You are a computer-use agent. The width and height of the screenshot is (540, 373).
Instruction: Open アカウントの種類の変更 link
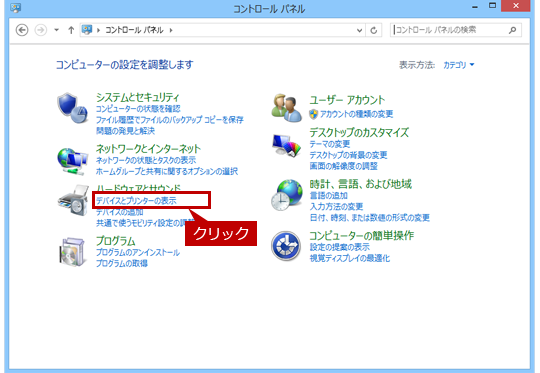[x=356, y=114]
